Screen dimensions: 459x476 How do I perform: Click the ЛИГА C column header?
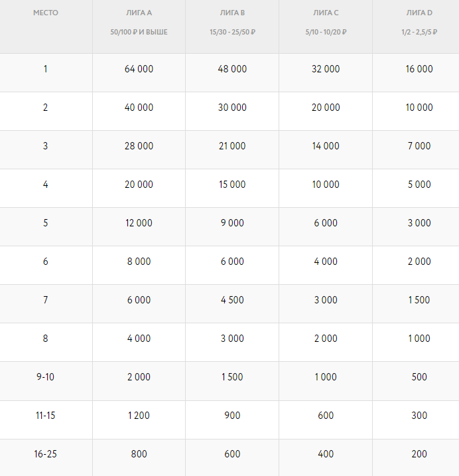click(326, 13)
